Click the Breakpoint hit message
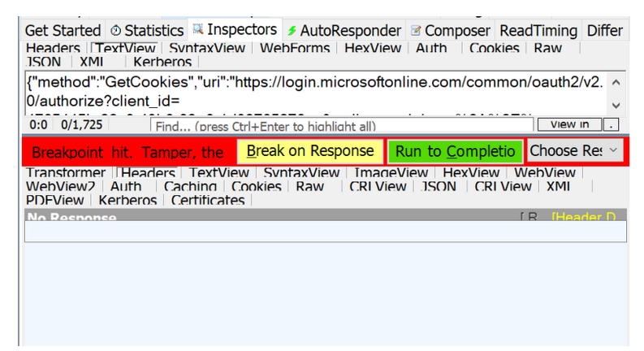The image size is (644, 351). [x=128, y=153]
